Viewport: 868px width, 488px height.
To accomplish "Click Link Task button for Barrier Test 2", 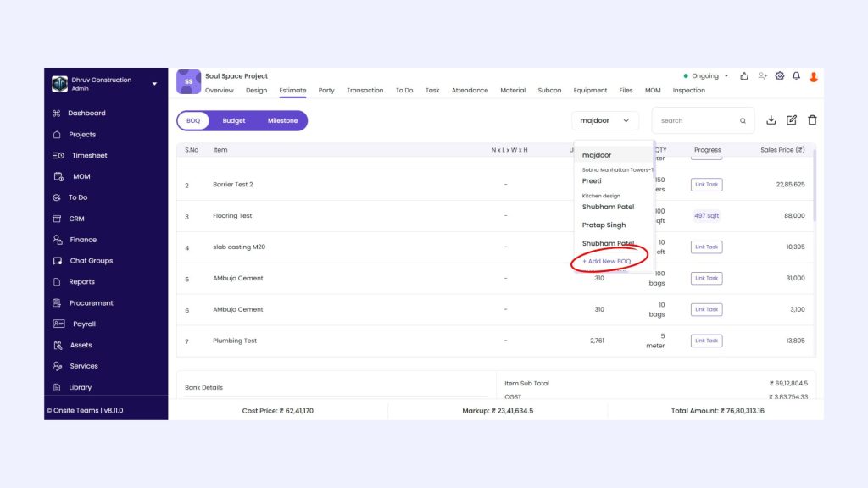I will coord(706,185).
